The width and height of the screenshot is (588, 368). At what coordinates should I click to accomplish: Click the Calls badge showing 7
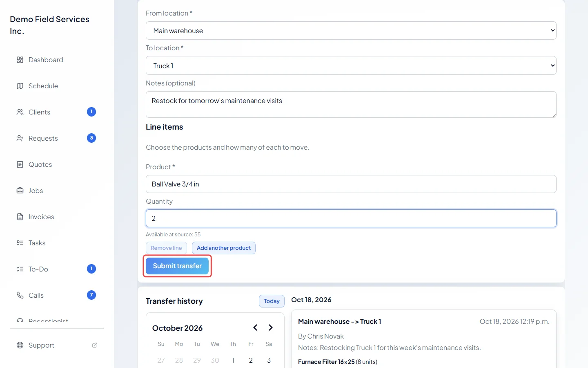pos(91,295)
